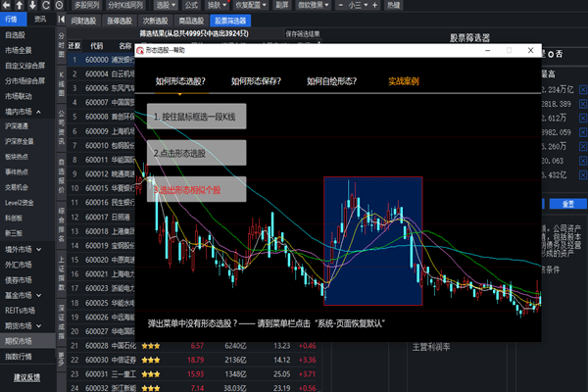588x392 pixels.
Task: Click the blue 重置 button
Action: tap(567, 204)
